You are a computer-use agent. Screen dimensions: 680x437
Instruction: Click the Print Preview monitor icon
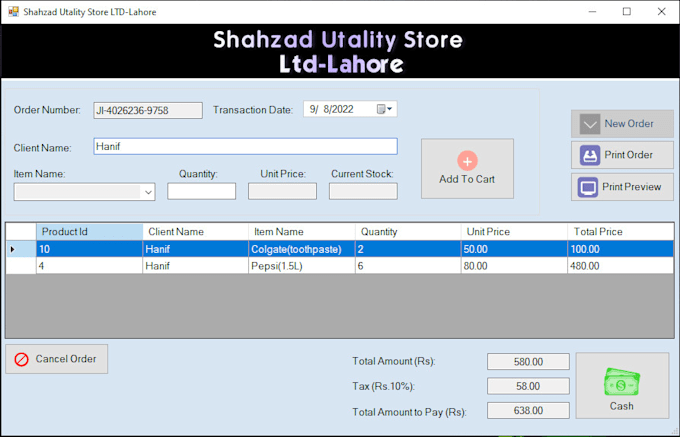click(x=588, y=187)
